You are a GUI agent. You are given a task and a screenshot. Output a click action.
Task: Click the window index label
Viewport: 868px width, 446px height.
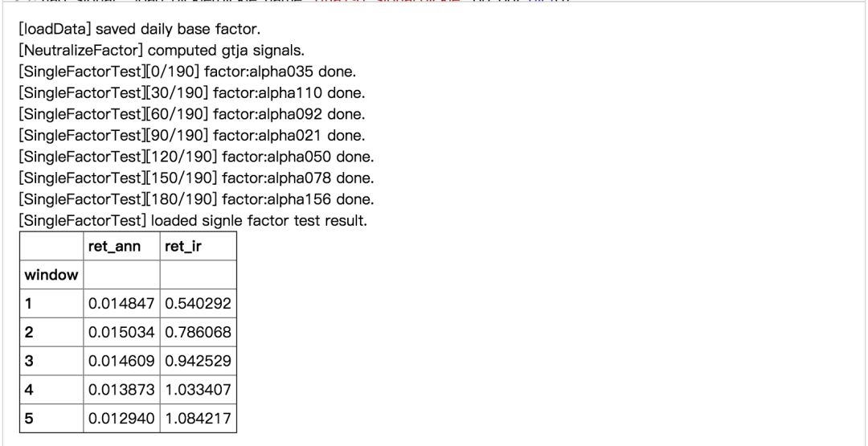click(x=51, y=275)
